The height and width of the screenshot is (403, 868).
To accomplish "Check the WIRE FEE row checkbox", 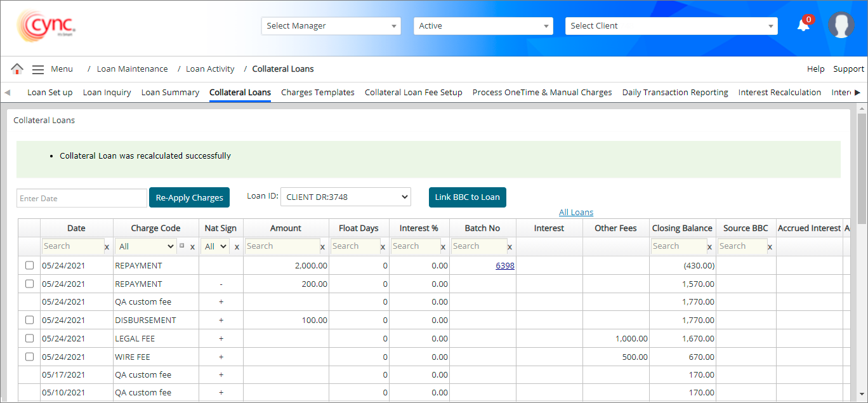I will pos(29,357).
